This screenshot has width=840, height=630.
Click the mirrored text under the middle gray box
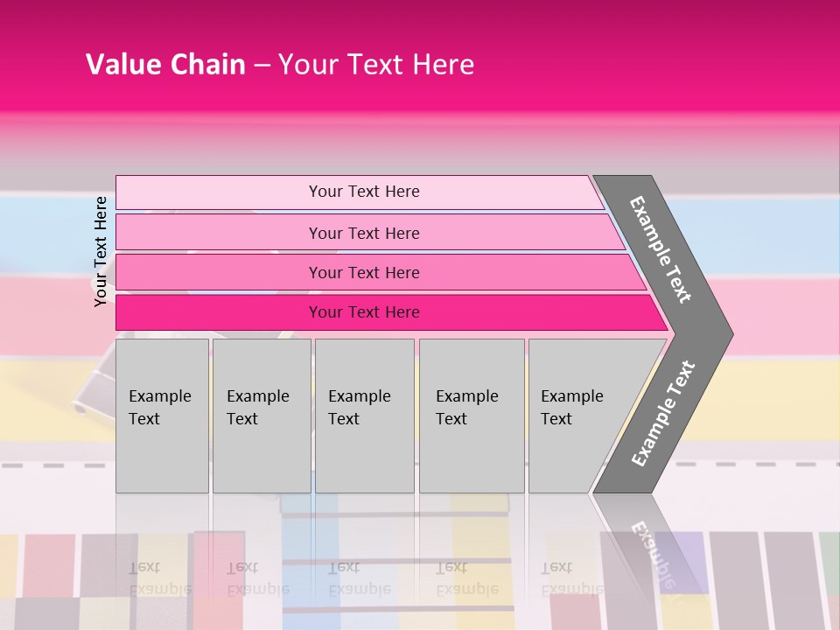[x=359, y=578]
